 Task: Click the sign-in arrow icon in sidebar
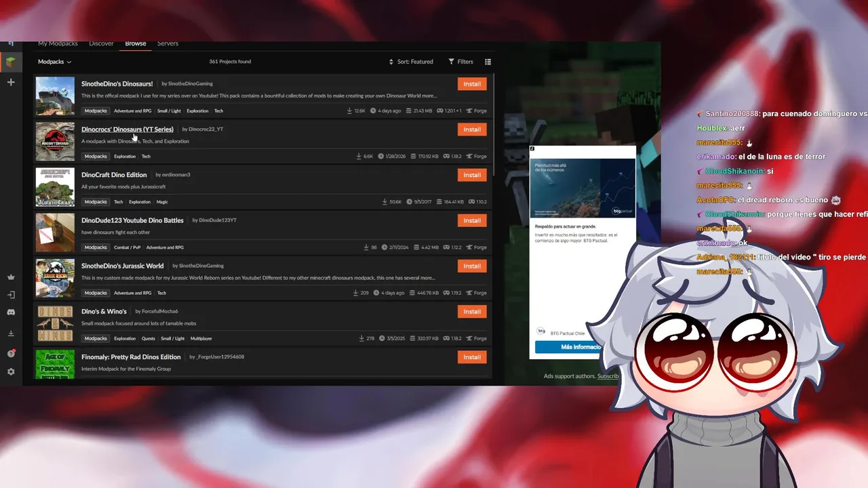tap(11, 295)
